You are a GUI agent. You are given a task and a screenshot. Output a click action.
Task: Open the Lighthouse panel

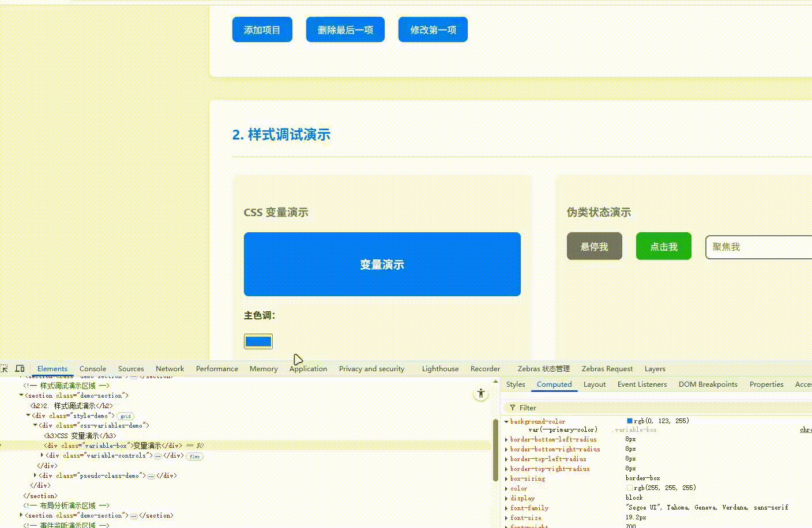pos(439,368)
